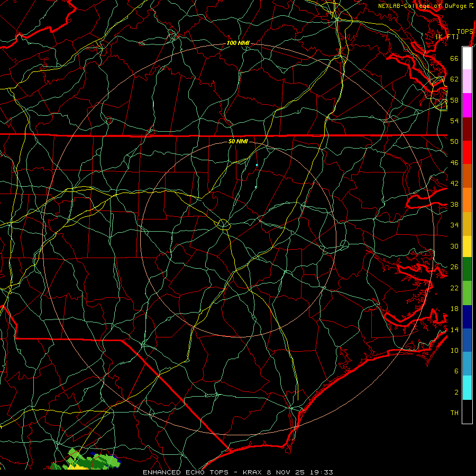The height and width of the screenshot is (476, 476).
Task: Click the TH threshold label
Action: point(454,413)
